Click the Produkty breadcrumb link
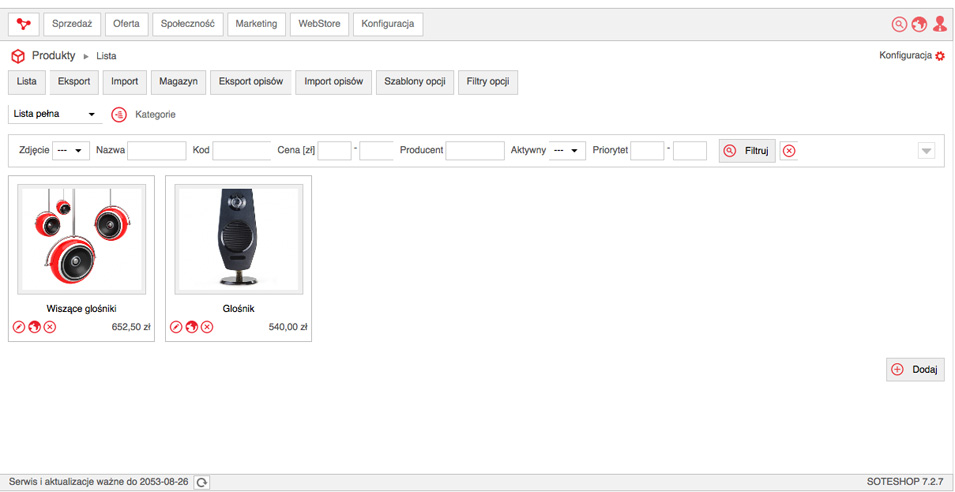Viewport: 955px width, 492px height. (x=54, y=56)
